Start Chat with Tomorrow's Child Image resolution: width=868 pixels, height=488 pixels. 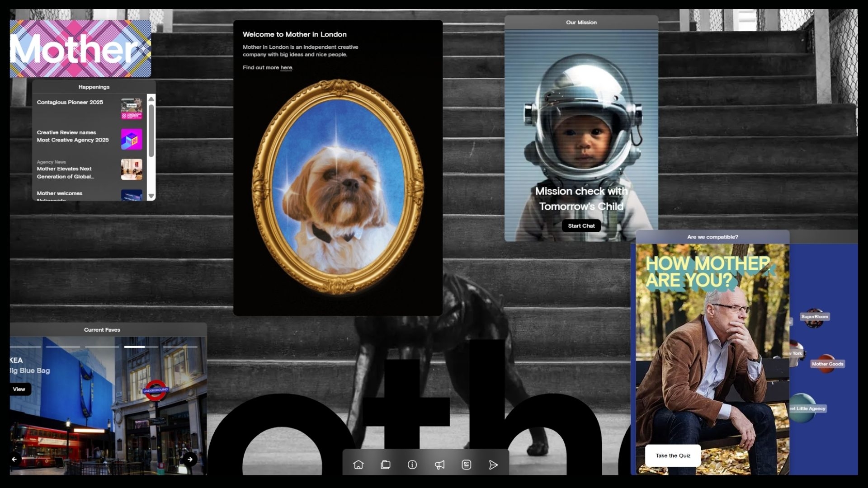click(x=581, y=226)
